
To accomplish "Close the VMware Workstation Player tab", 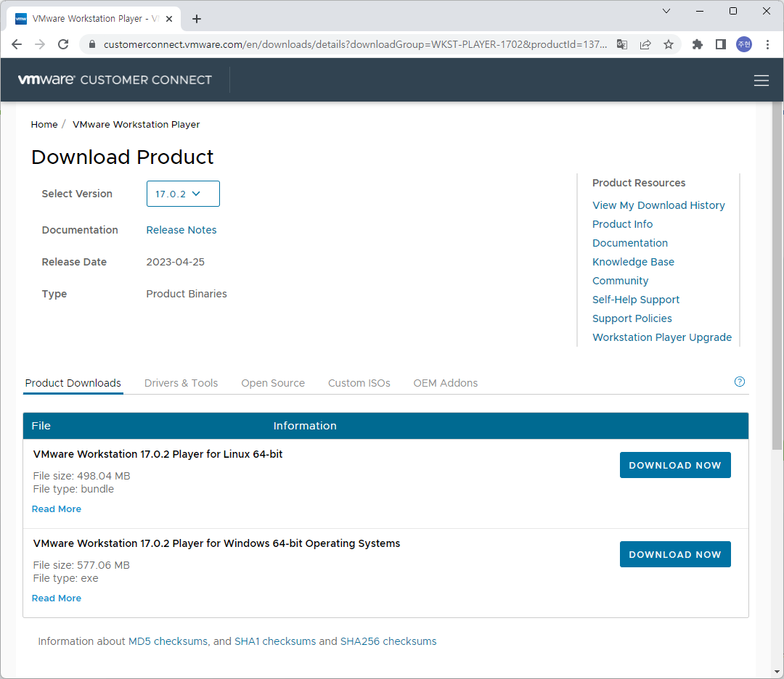I will tap(169, 19).
